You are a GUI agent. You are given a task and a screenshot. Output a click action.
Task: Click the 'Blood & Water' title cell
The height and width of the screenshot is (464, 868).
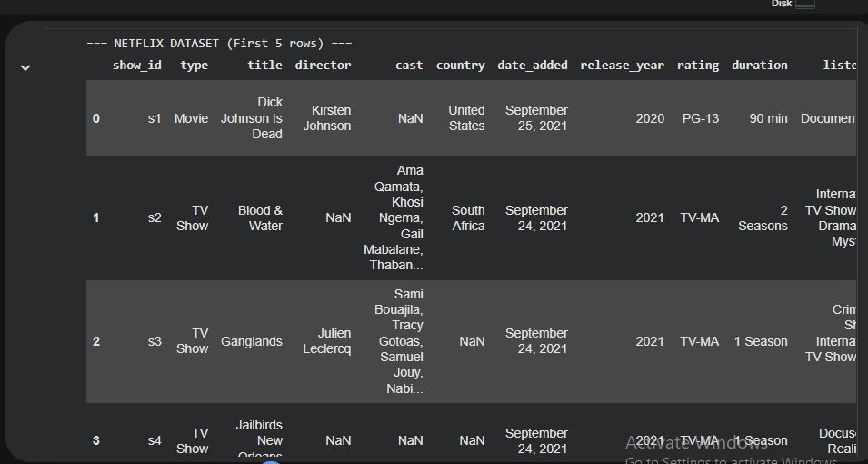(x=260, y=217)
